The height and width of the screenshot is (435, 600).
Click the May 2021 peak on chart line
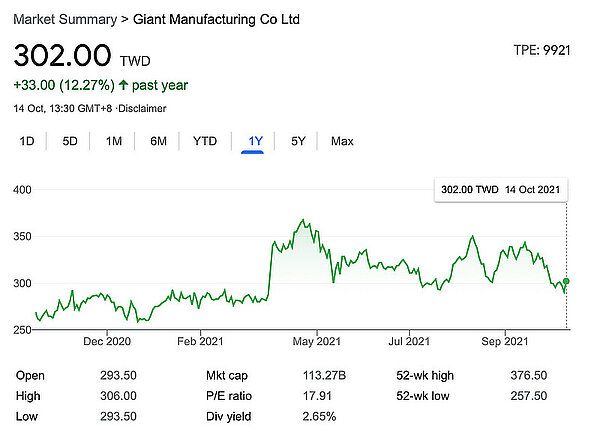coord(301,219)
